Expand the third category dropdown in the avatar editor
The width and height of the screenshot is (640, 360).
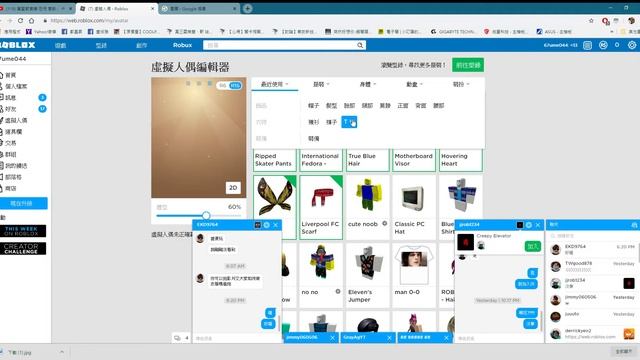(367, 84)
